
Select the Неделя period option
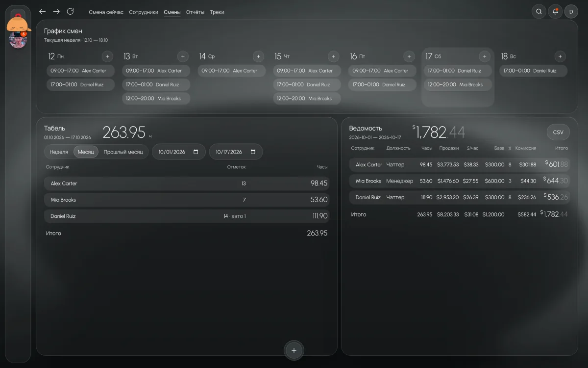click(59, 152)
